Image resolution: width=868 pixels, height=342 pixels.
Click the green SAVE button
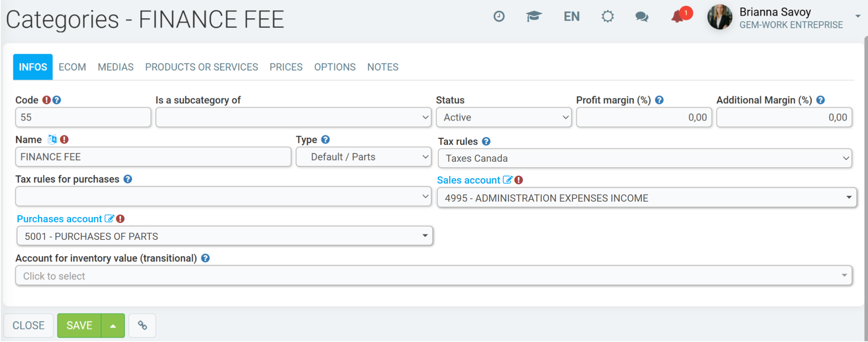tap(79, 325)
